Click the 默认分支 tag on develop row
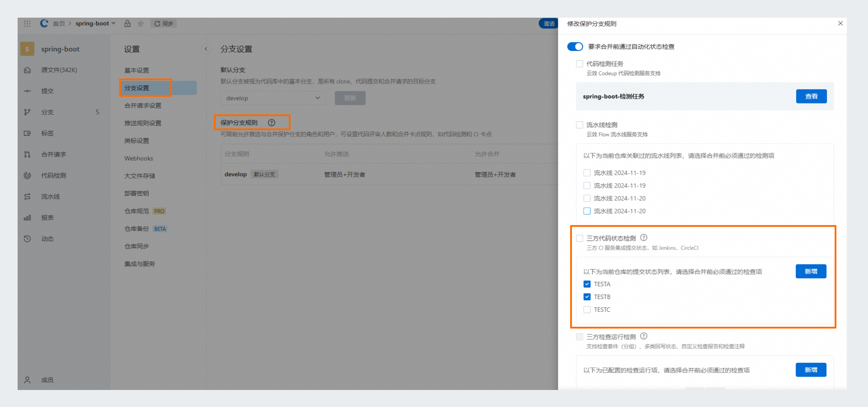868x407 pixels. (264, 174)
